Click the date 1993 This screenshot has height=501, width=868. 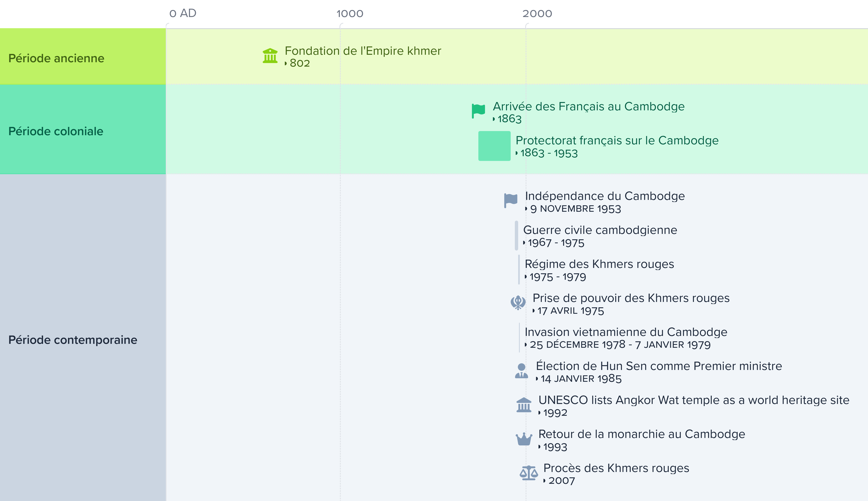555,447
